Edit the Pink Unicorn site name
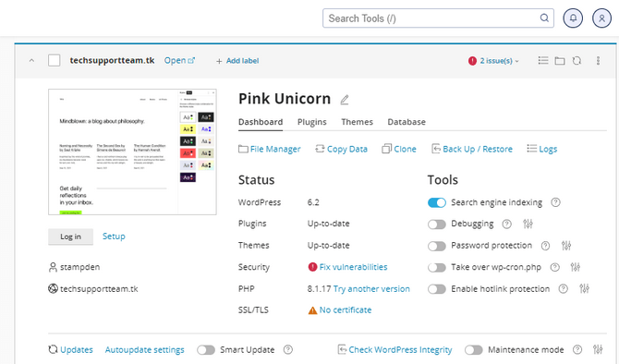 click(x=345, y=100)
